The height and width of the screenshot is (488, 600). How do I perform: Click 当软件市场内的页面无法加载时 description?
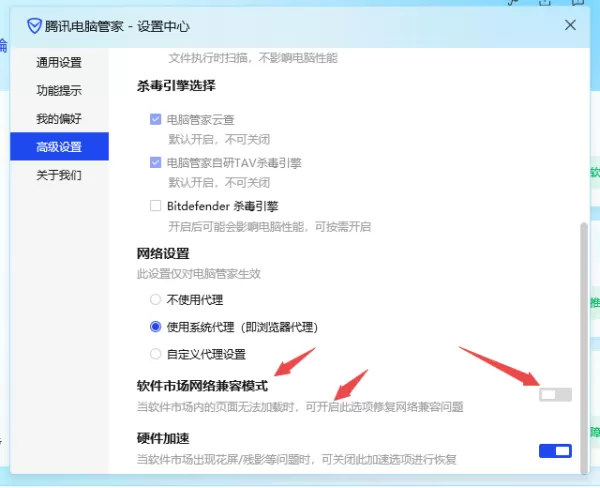[x=300, y=406]
